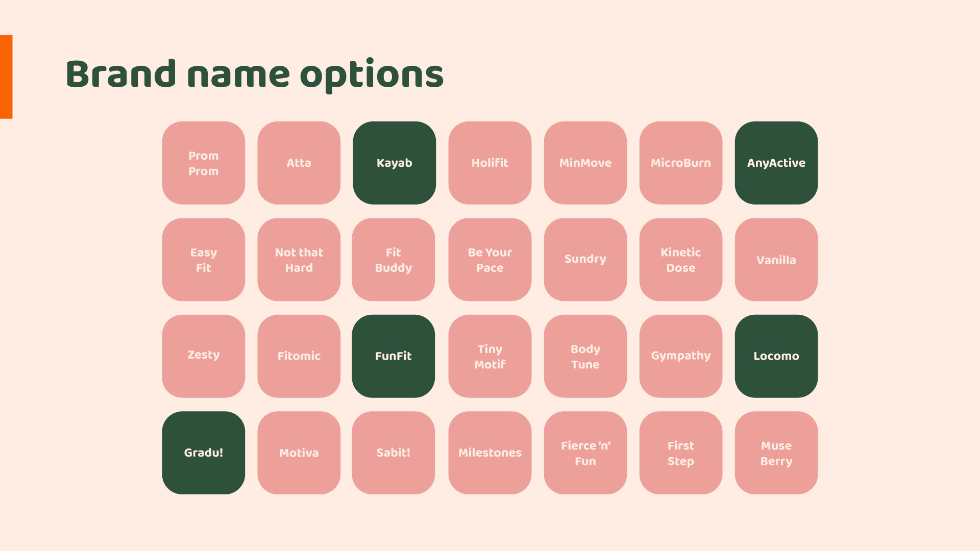Click the "Brand name options" slide title

click(x=254, y=74)
